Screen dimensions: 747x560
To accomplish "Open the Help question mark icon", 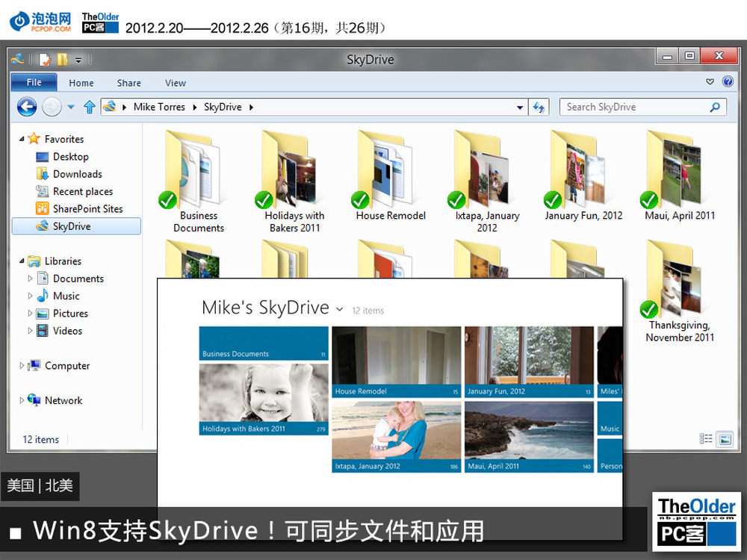I will click(x=728, y=81).
